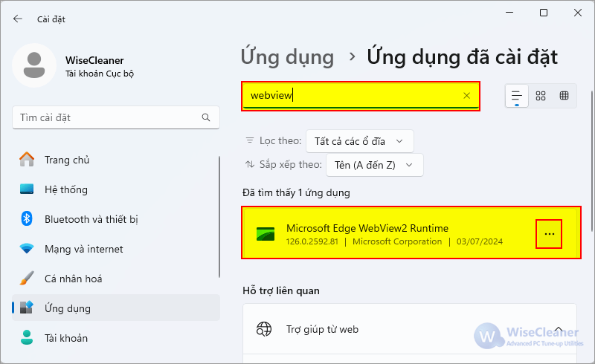Click version text 126.0.2592.81
The width and height of the screenshot is (595, 364).
[312, 241]
